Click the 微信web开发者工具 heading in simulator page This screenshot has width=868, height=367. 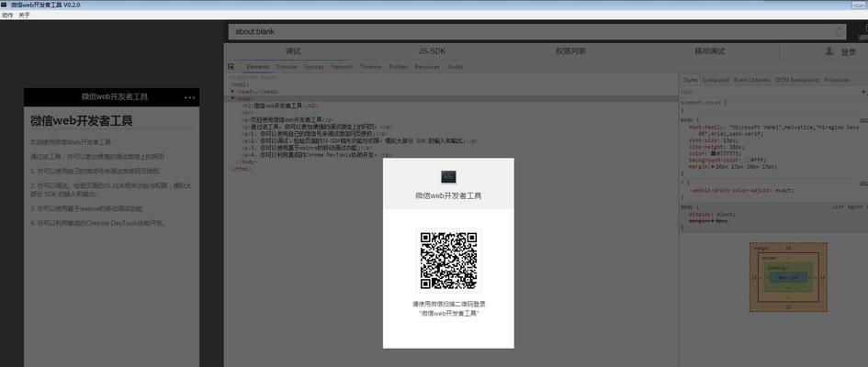point(82,121)
